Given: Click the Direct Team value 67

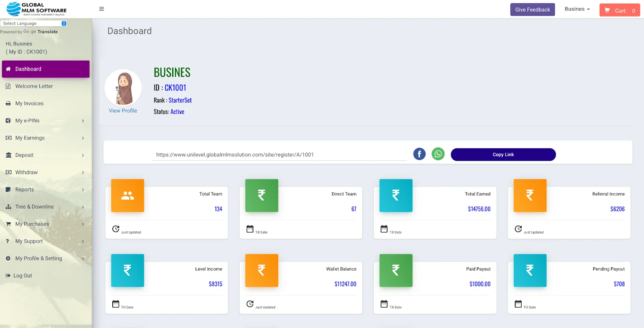Looking at the screenshot, I should point(354,209).
